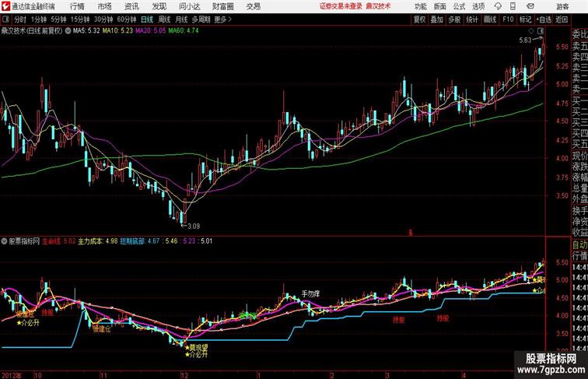Open the 多周期 multi-period view
Screen dimensions: 588x379
coord(201,19)
